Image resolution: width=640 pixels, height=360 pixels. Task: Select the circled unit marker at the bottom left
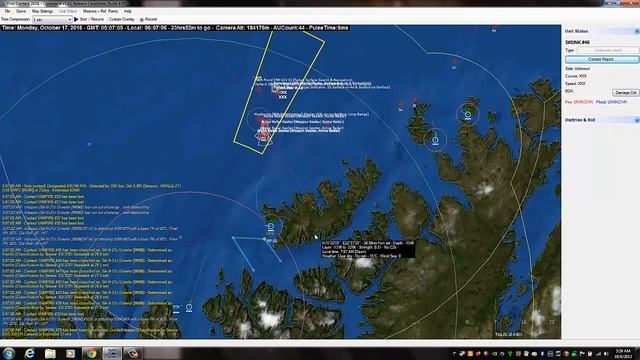point(189,307)
